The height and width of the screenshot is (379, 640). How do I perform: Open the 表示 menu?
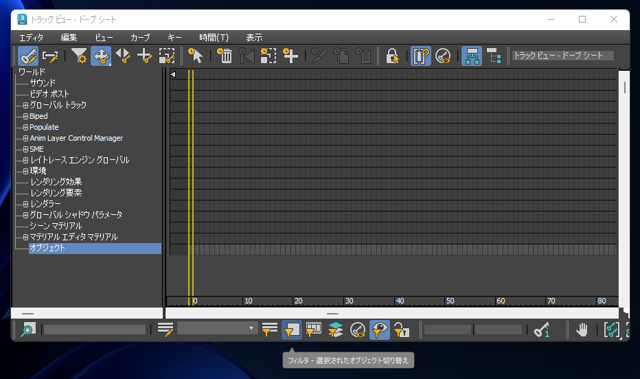pos(254,38)
